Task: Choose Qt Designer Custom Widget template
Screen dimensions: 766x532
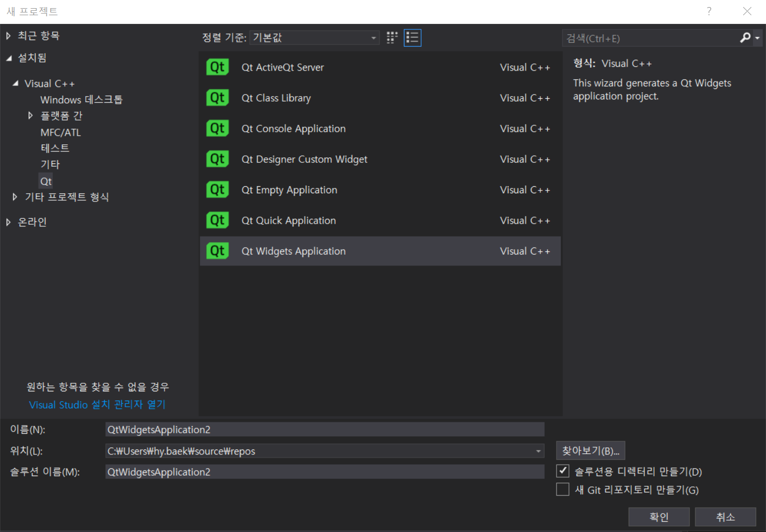Action: click(x=380, y=159)
